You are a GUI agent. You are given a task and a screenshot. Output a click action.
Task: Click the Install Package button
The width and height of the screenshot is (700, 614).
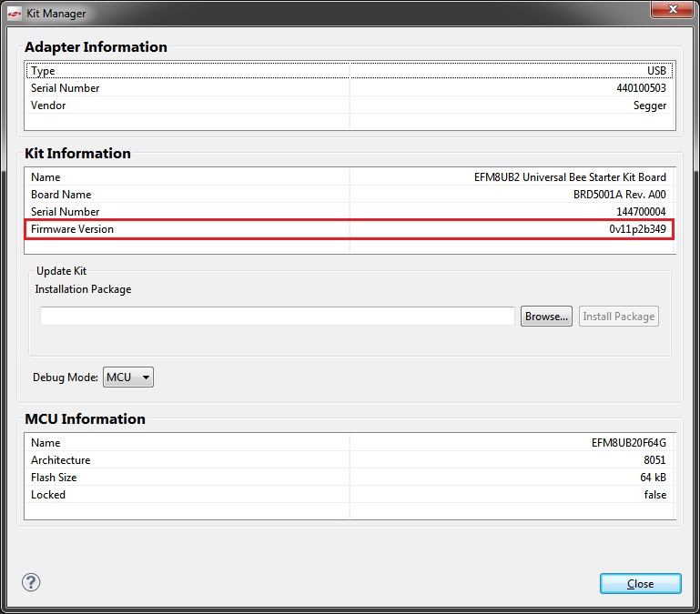click(x=618, y=317)
